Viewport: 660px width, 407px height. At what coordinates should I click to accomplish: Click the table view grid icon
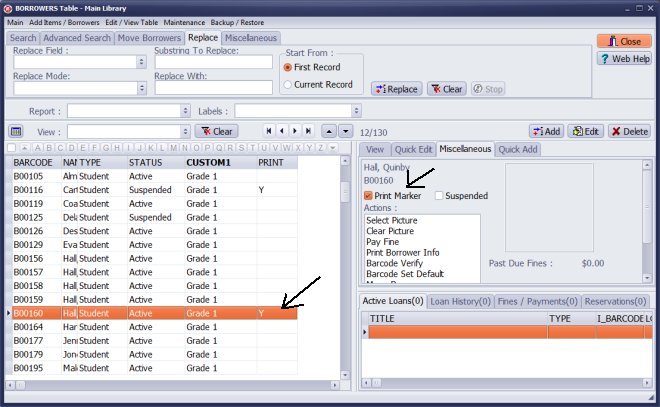pyautogui.click(x=16, y=131)
